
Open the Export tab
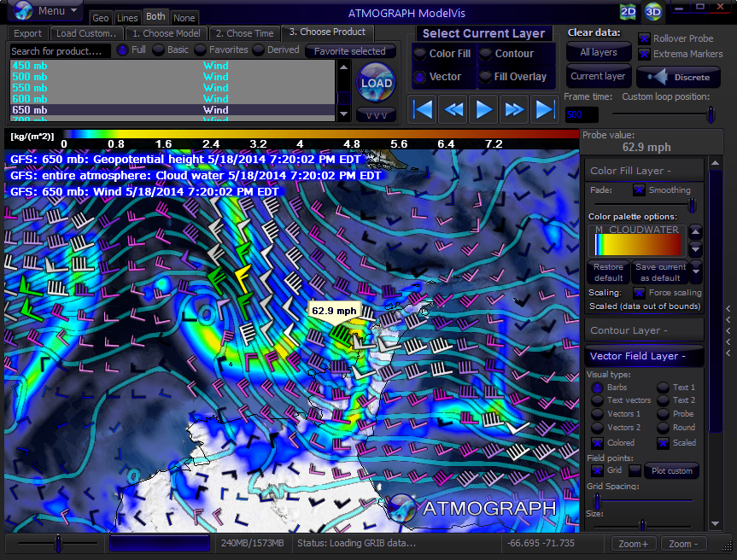coord(27,33)
